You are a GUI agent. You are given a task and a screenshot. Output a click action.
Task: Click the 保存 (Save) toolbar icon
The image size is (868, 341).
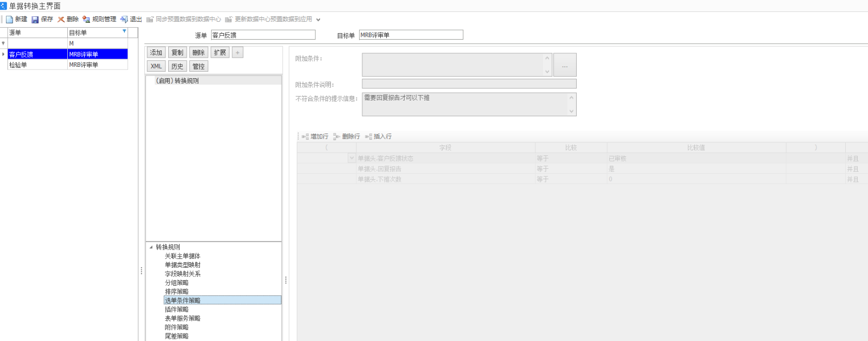[x=35, y=20]
